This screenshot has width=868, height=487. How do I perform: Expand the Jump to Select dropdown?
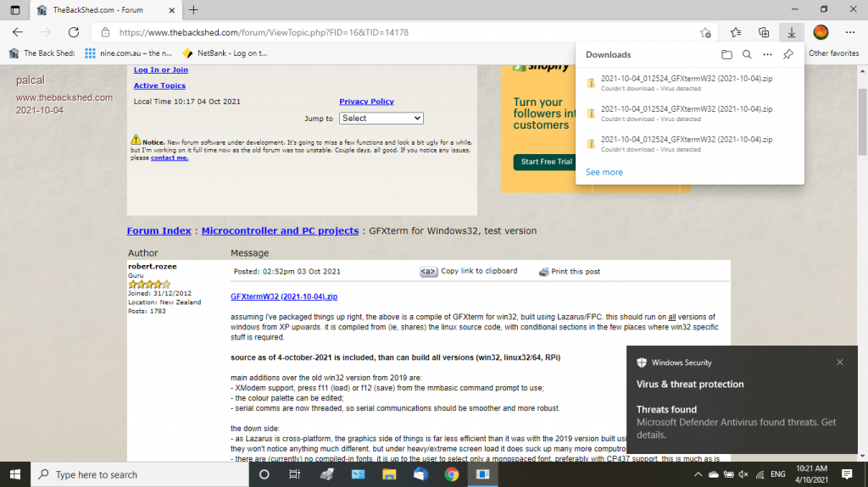[x=381, y=119]
